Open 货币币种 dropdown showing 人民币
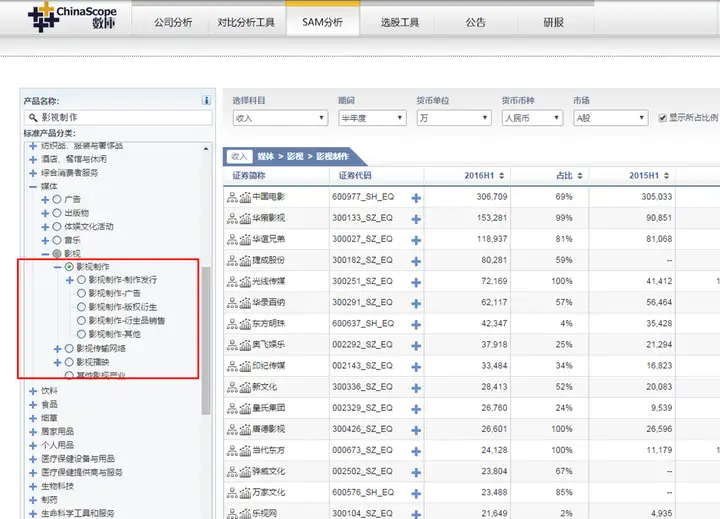The width and height of the screenshot is (720, 519). click(532, 118)
